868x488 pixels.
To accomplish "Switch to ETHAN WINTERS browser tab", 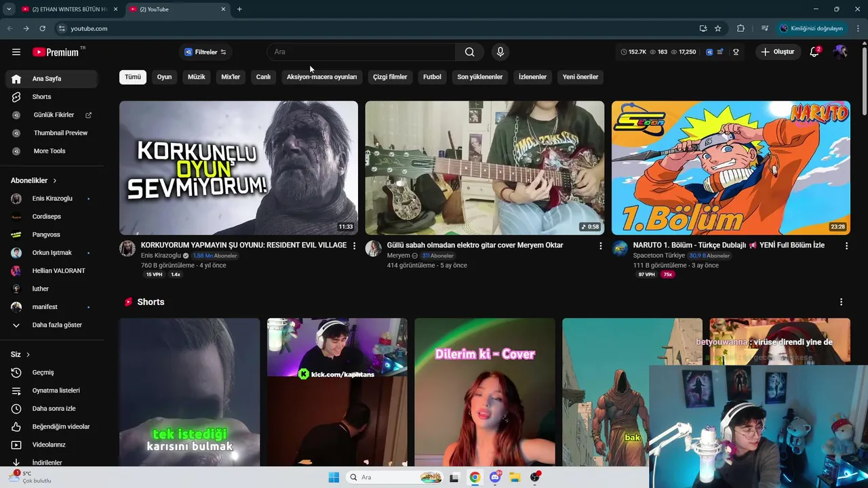I will pos(71,9).
